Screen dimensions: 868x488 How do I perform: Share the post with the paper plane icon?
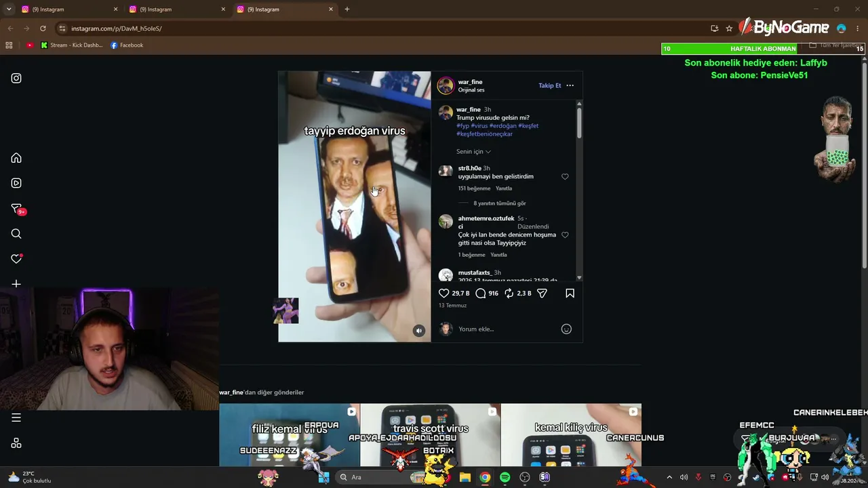pyautogui.click(x=542, y=293)
